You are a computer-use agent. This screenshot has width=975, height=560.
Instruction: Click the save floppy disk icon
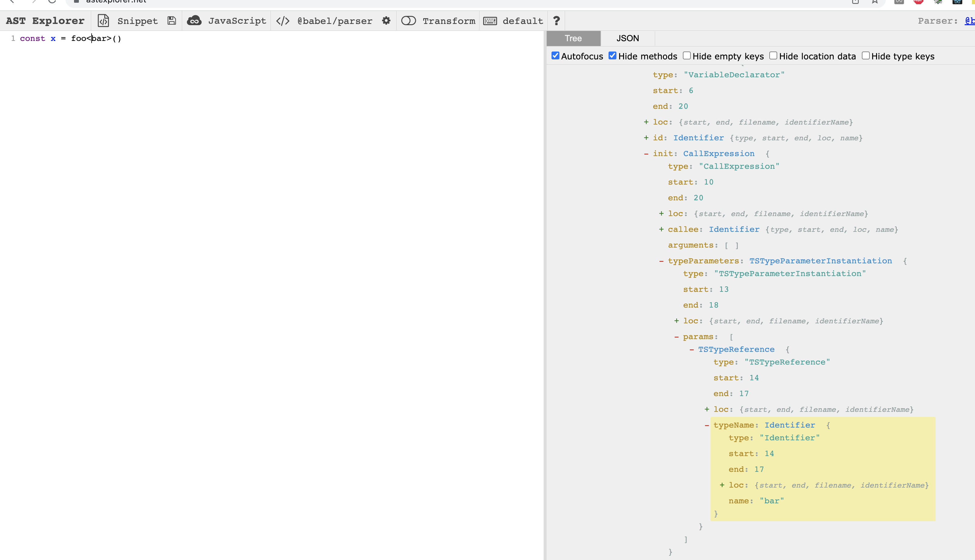172,21
